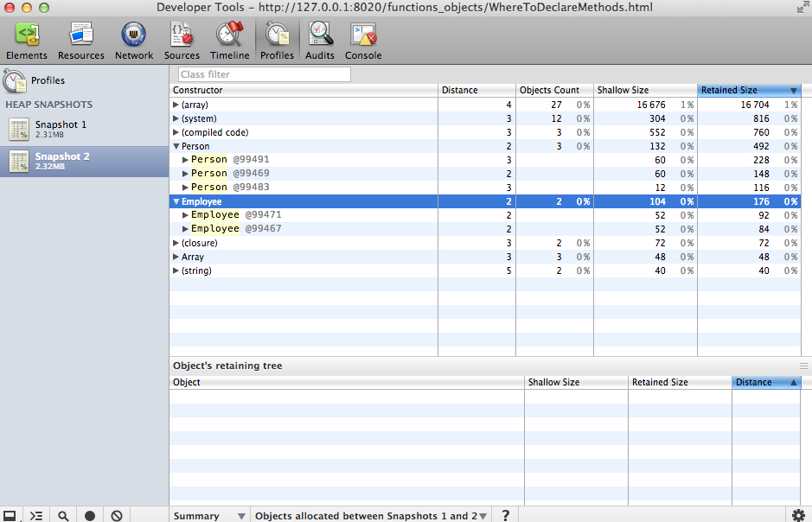Open the Elements panel
Image resolution: width=812 pixels, height=522 pixels.
coord(26,41)
